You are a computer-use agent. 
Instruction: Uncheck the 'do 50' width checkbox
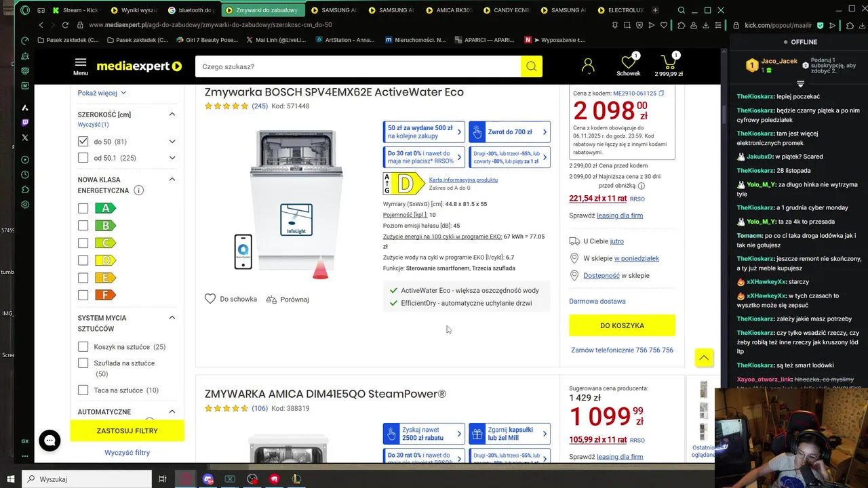(83, 141)
